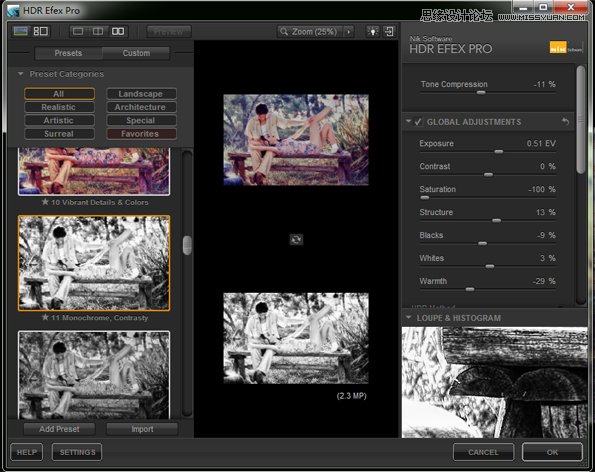Hide the preset browser panel
The width and height of the screenshot is (595, 472).
pos(20,31)
